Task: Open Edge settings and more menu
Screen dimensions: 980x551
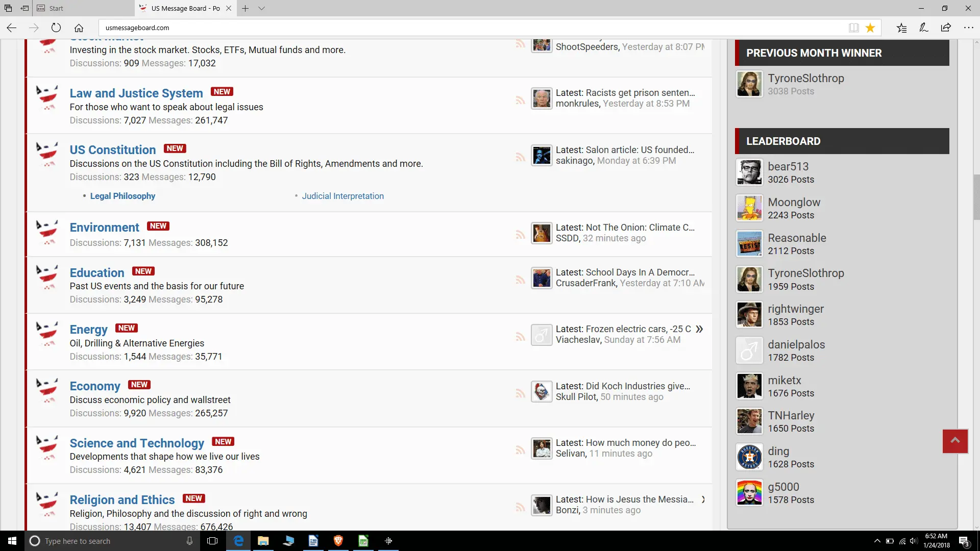Action: (968, 28)
